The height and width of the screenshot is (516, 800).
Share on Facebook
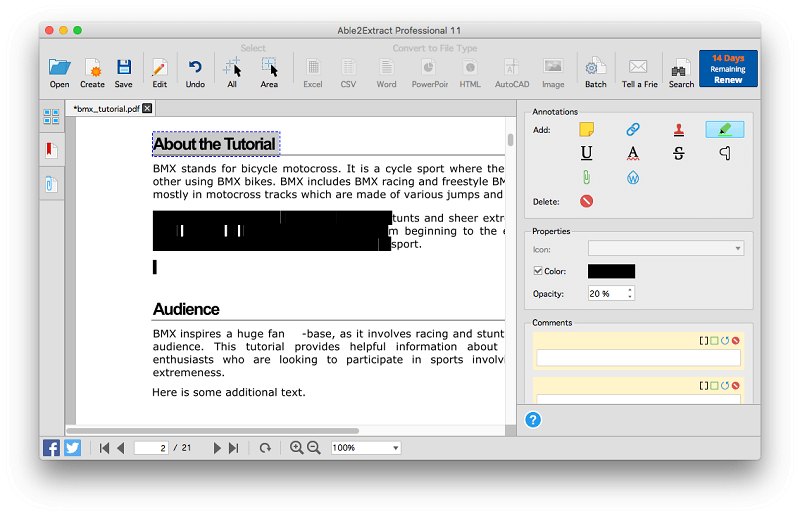[51, 448]
